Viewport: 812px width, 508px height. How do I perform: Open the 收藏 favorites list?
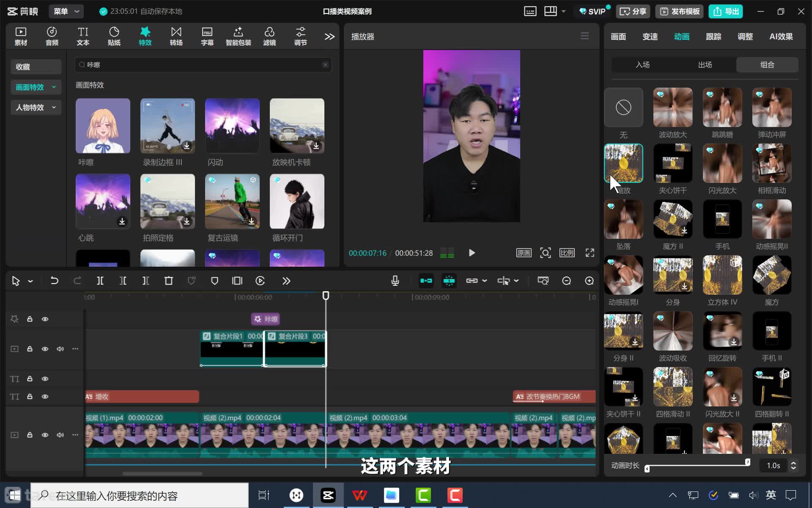[36, 66]
